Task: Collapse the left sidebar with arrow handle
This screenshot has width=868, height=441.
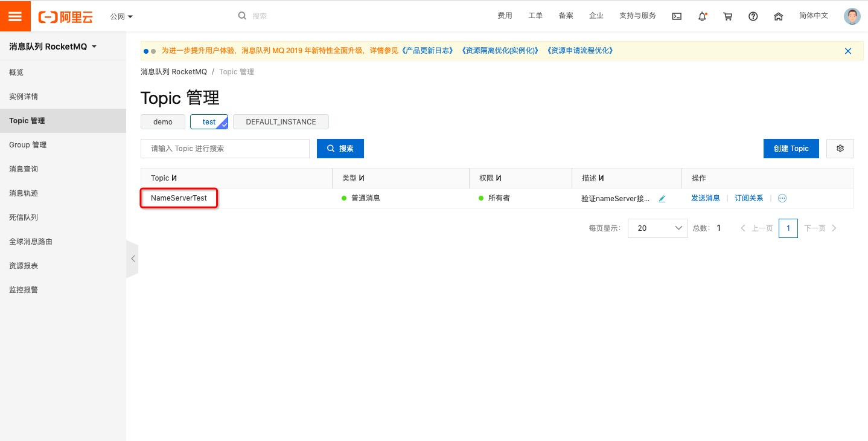Action: click(x=132, y=259)
